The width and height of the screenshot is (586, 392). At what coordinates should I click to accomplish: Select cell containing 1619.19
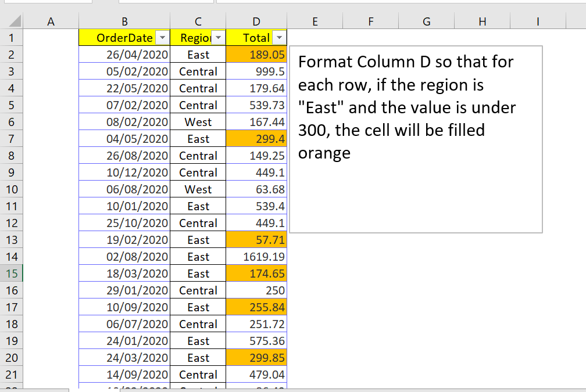256,257
